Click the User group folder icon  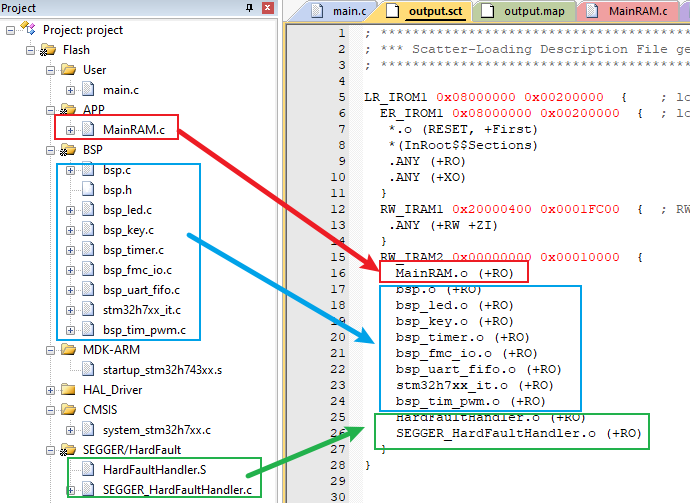coord(68,70)
